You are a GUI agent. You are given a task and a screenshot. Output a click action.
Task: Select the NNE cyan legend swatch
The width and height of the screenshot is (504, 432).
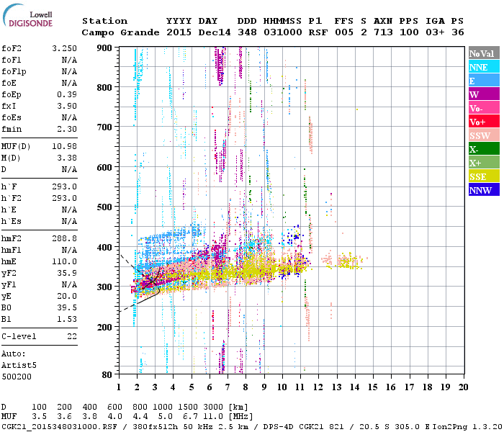pos(484,67)
